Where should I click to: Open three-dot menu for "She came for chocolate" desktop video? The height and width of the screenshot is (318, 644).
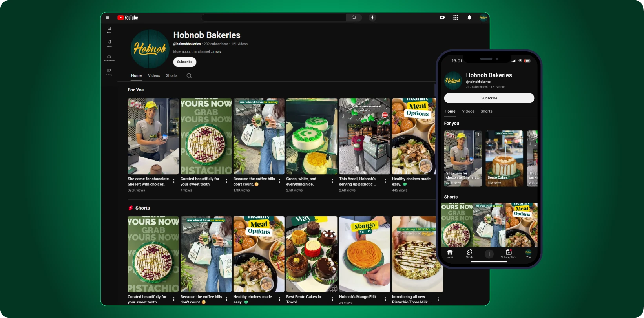174,181
